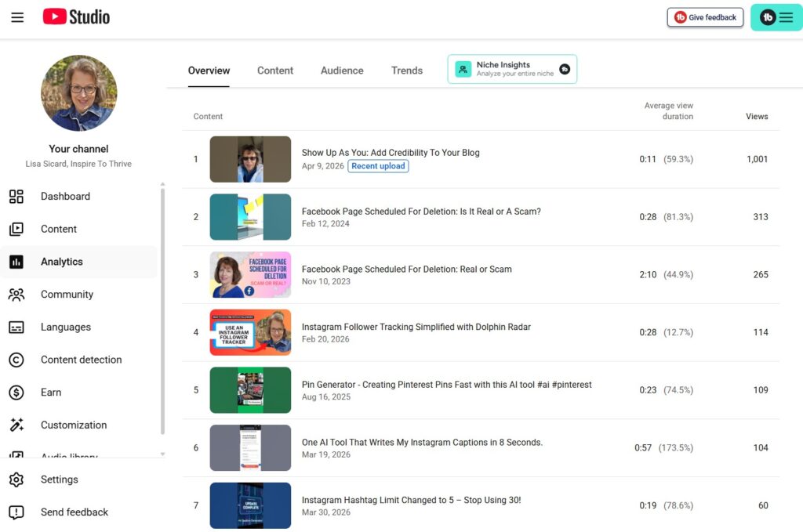Image resolution: width=803 pixels, height=532 pixels.
Task: Open Instagram Captions video thumbnail
Action: pos(250,448)
